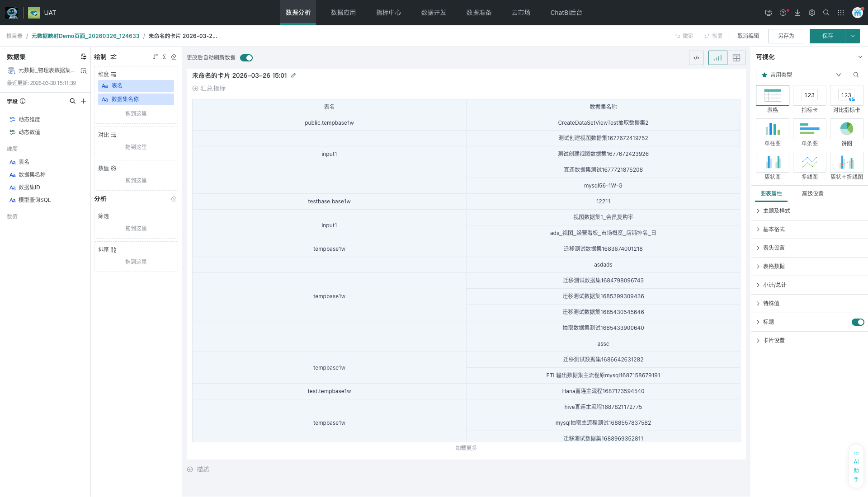Open the save button dropdown arrow
The height and width of the screenshot is (497, 868).
[852, 36]
